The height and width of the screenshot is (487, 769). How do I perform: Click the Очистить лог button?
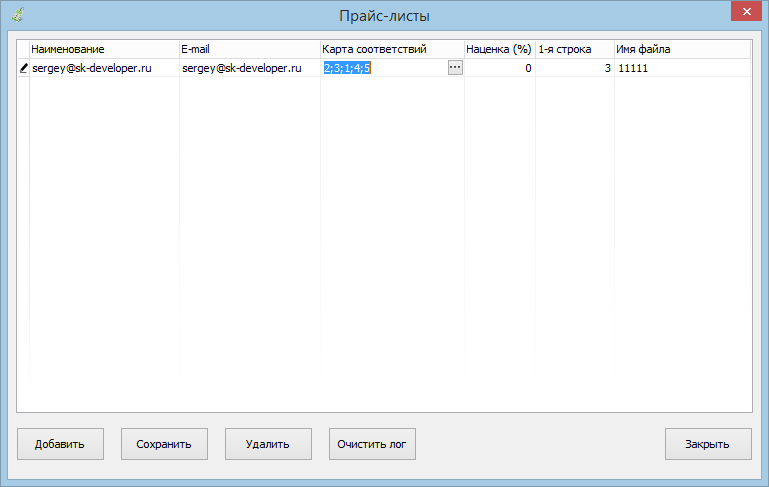pyautogui.click(x=372, y=444)
